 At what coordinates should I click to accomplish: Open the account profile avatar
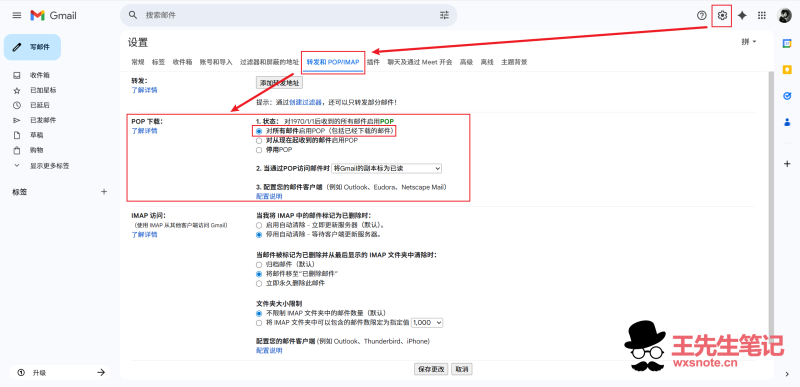tap(785, 15)
